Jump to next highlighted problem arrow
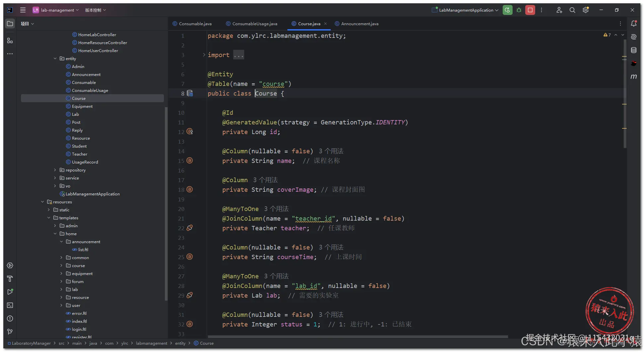The width and height of the screenshot is (644, 352). pos(623,35)
